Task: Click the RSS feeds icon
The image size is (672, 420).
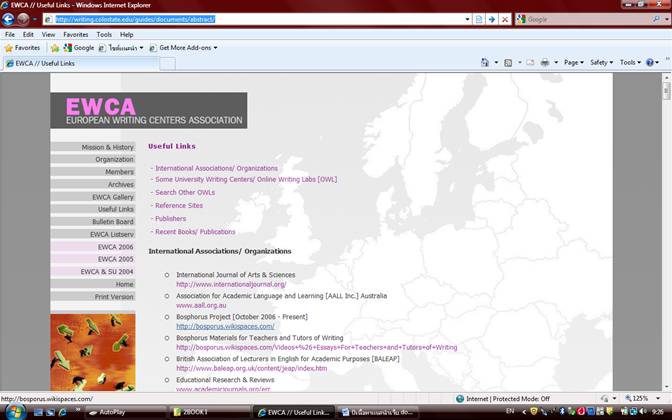Action: (508, 63)
